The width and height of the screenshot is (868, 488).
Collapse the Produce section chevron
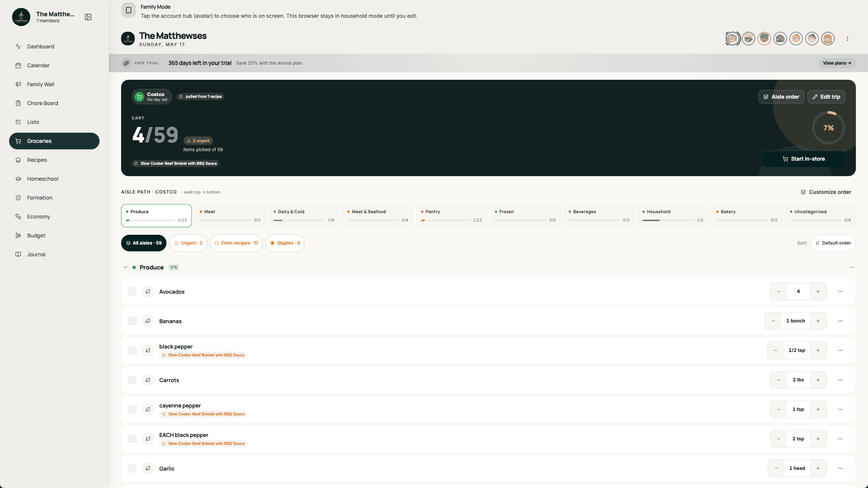click(x=126, y=267)
